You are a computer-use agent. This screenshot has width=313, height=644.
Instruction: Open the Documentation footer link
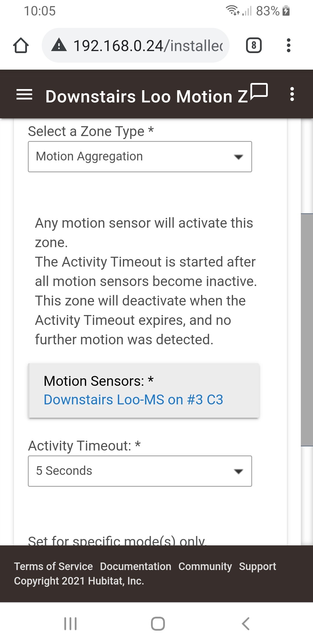click(x=136, y=566)
